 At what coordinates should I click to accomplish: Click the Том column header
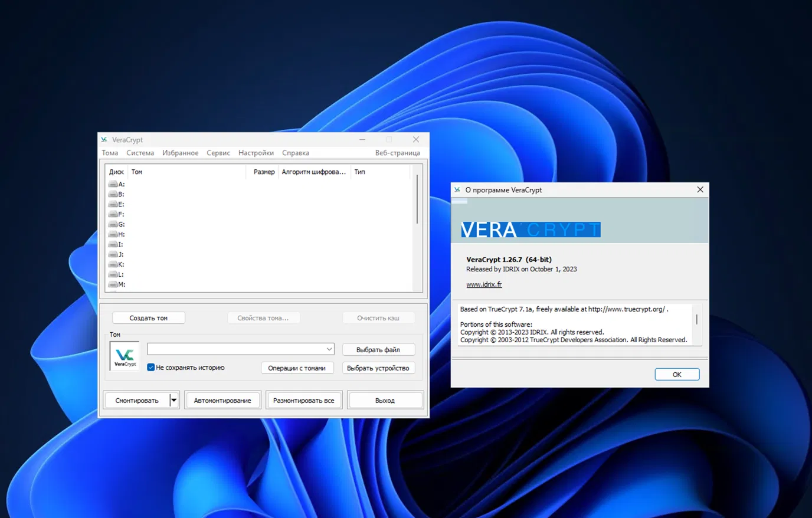(187, 172)
